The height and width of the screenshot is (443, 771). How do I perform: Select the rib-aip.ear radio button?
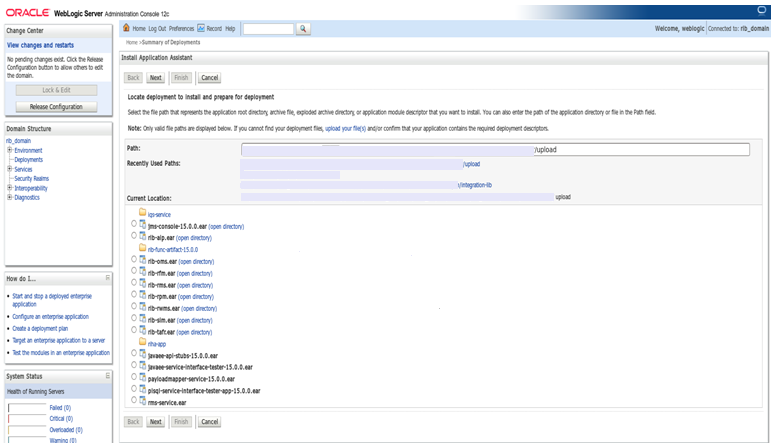pyautogui.click(x=134, y=236)
